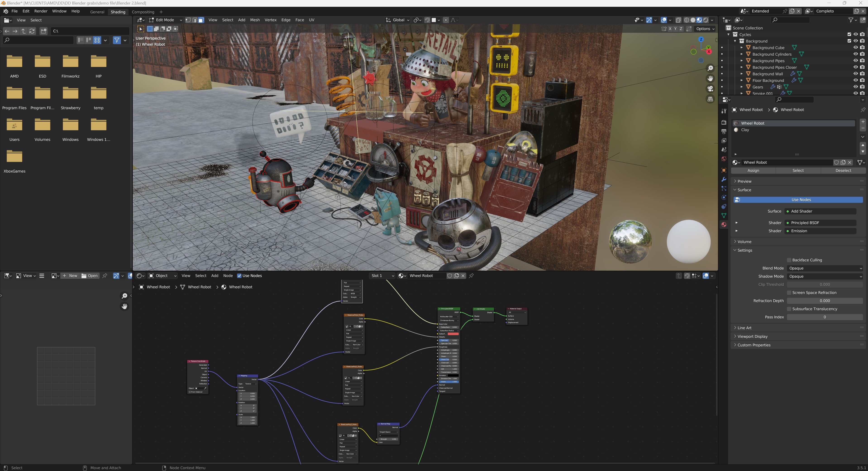Open Object Data mesh properties tab
Screen dimensions: 868x471
tap(723, 215)
